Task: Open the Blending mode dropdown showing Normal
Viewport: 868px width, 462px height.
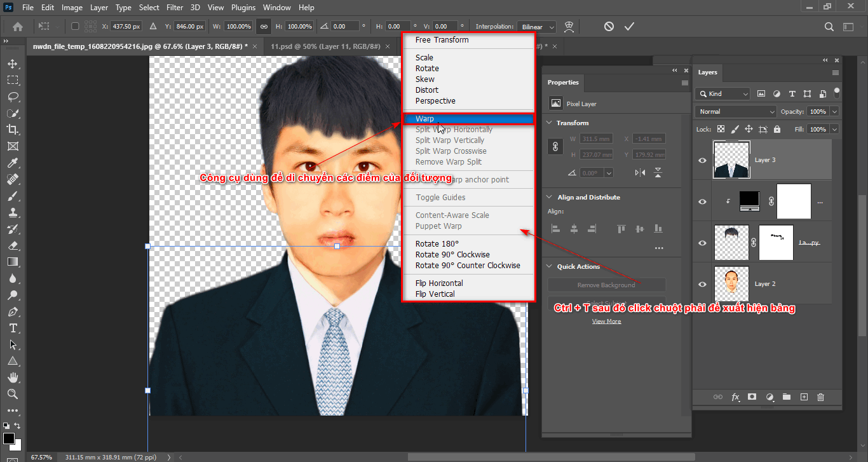Action: (735, 111)
